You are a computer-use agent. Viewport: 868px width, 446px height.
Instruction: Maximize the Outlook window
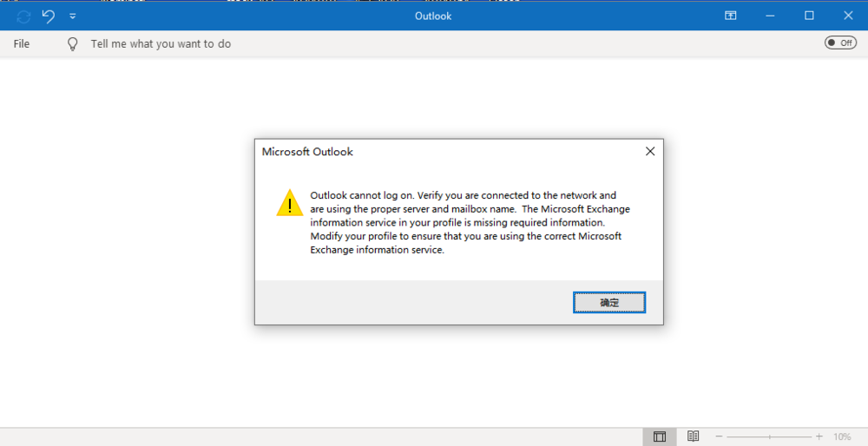click(x=809, y=16)
